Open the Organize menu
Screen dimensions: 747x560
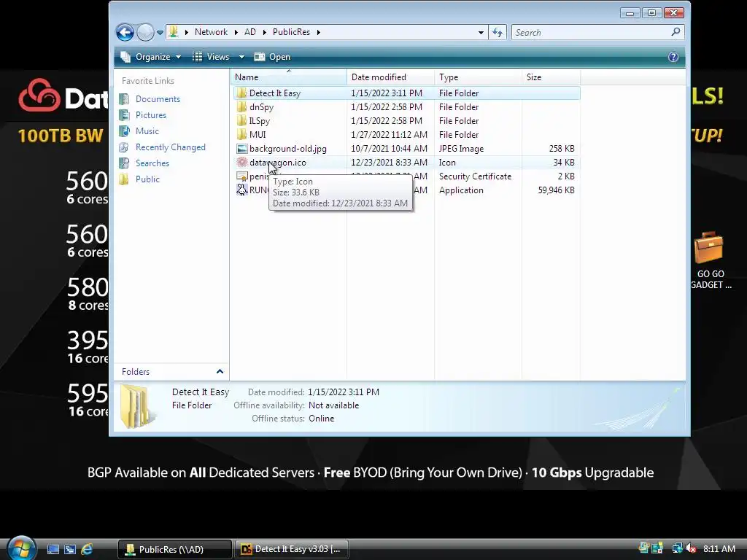click(x=151, y=57)
